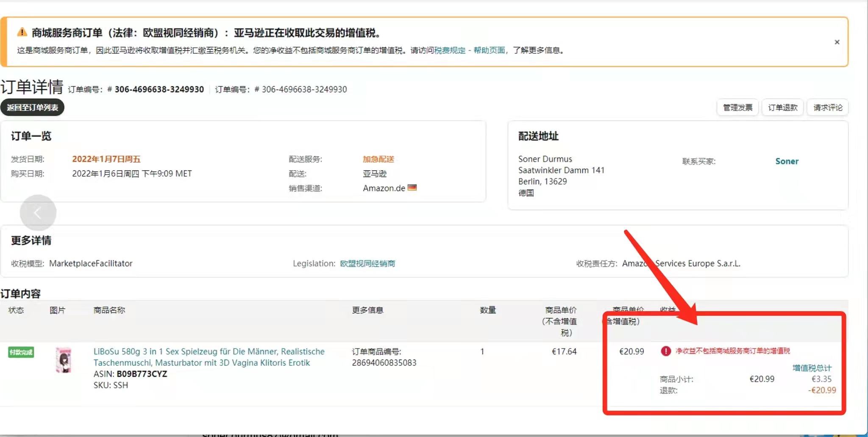Click the German flag icon beside Amazon.de

pyautogui.click(x=412, y=188)
